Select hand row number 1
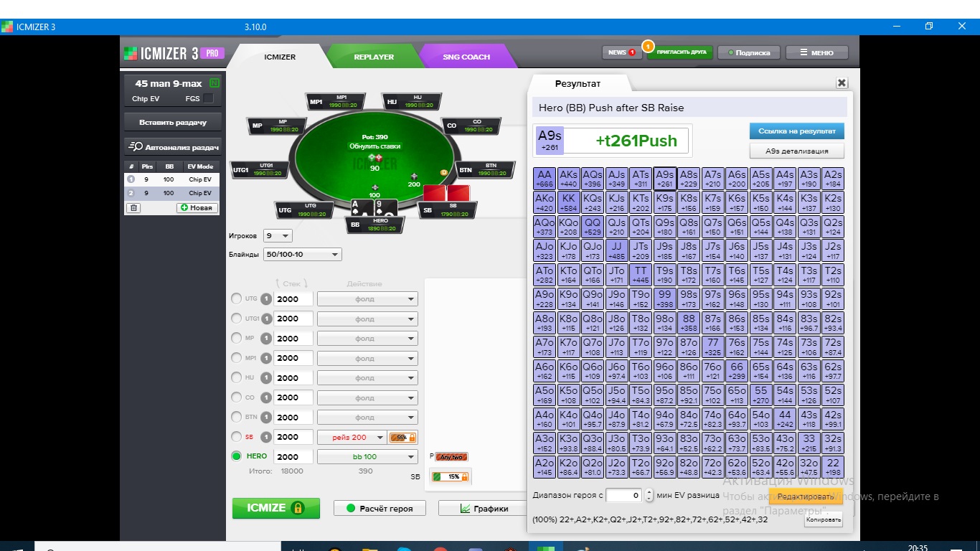Viewport: 980px width, 551px height. (171, 179)
